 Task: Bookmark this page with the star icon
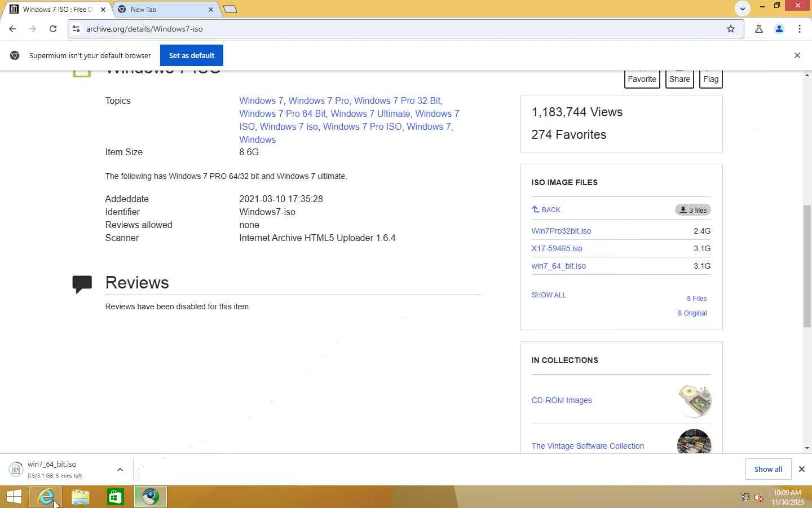point(731,29)
